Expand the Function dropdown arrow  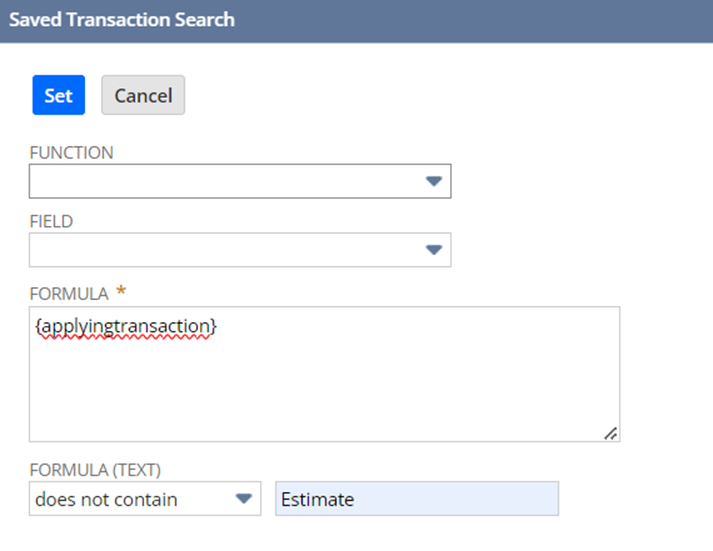coord(433,181)
